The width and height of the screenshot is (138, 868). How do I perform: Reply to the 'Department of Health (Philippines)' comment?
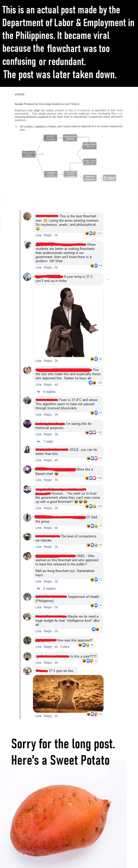(x=48, y=607)
